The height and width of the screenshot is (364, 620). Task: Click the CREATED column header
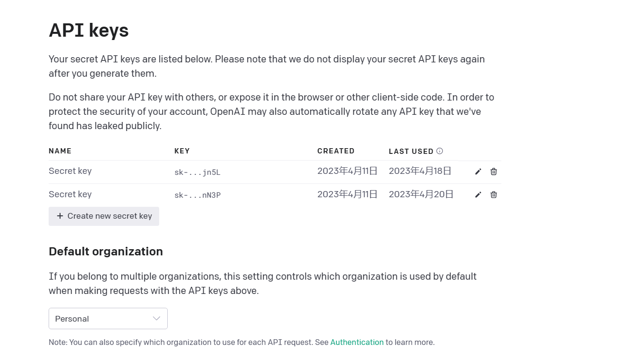click(x=336, y=151)
